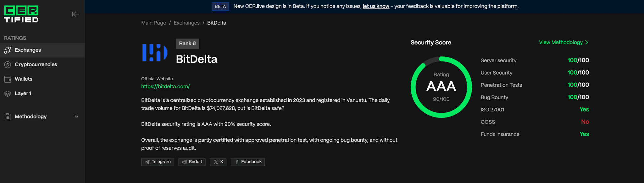Go back to Exchanges breadcrumb
This screenshot has height=183, width=644.
point(186,23)
